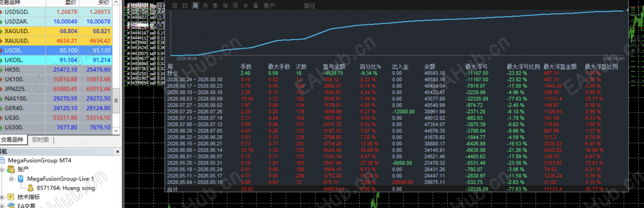Click the 85.100 USOIL bid price
This screenshot has height=208, width=644.
[69, 50]
